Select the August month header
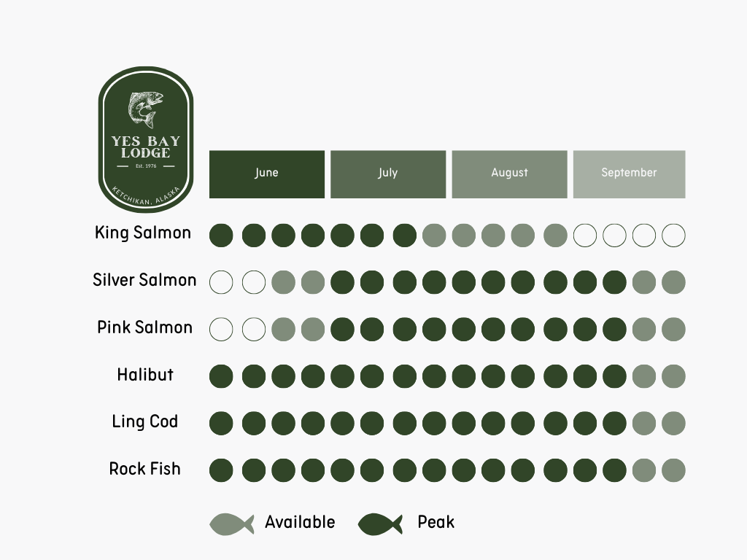This screenshot has width=747, height=560. click(509, 174)
